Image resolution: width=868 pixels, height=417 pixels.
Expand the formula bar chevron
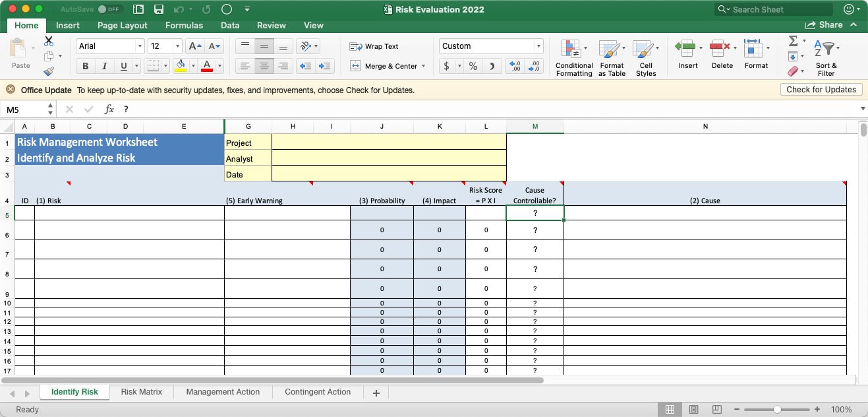pyautogui.click(x=863, y=109)
